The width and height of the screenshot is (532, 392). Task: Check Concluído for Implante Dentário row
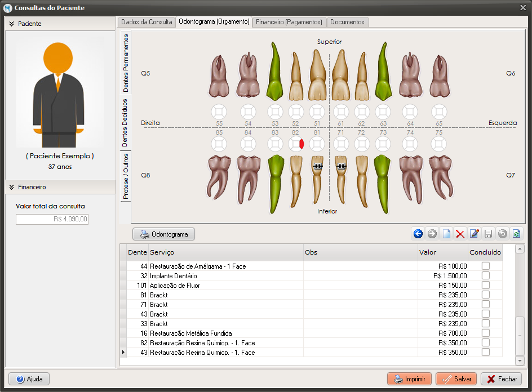point(485,276)
